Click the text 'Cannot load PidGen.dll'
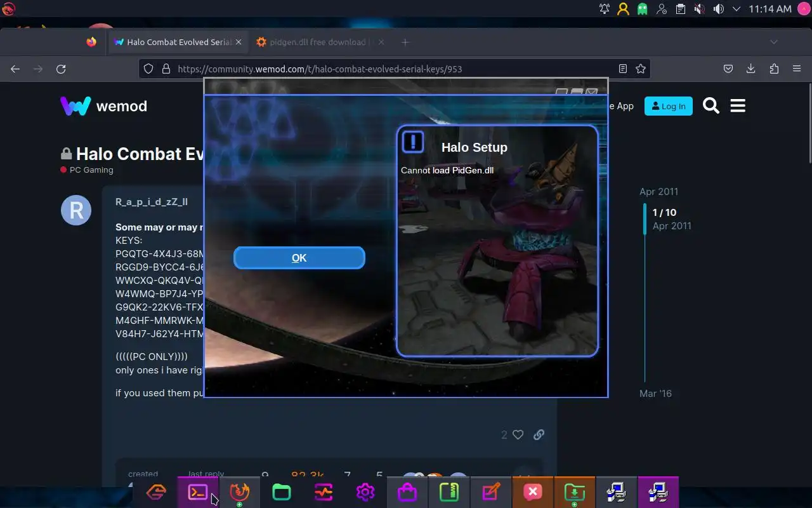Image resolution: width=812 pixels, height=508 pixels. 447,170
